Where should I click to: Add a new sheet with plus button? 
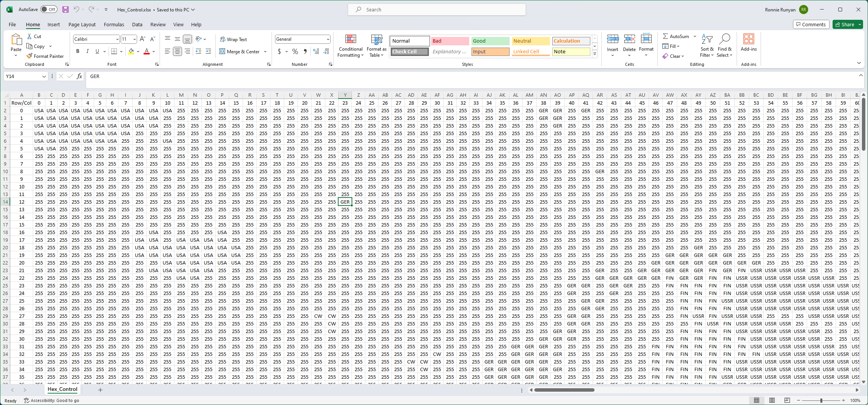pos(100,390)
